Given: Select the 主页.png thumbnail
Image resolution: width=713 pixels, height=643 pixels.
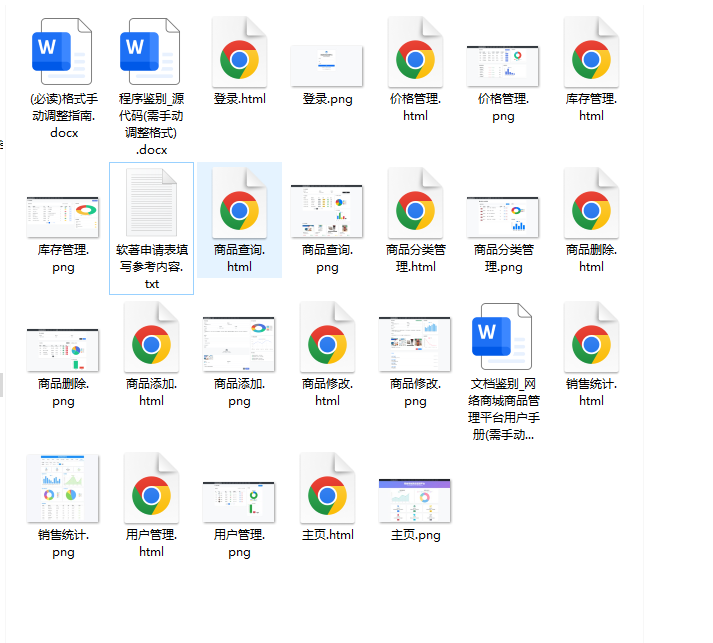Looking at the screenshot, I should (415, 500).
